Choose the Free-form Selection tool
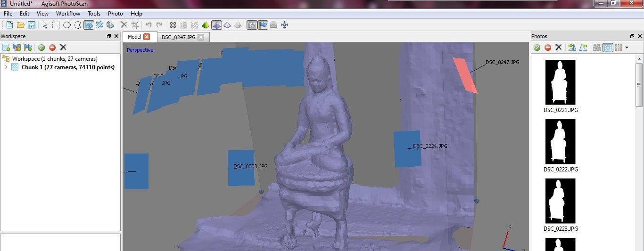 78,25
